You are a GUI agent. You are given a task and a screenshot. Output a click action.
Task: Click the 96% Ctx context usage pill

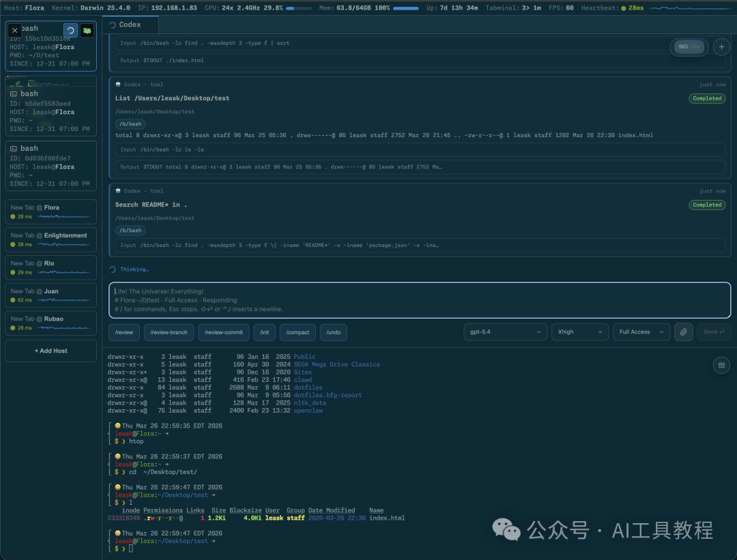[x=689, y=46]
